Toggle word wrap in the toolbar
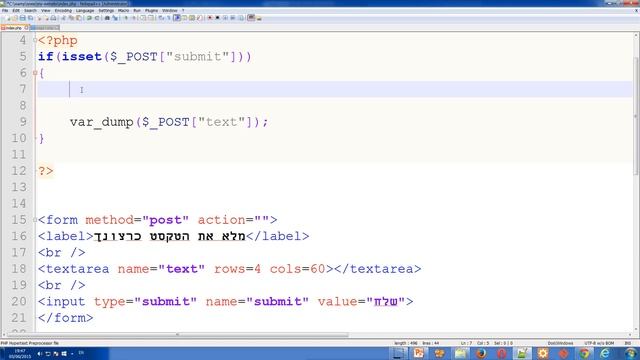The width and height of the screenshot is (640, 360). 161,18
